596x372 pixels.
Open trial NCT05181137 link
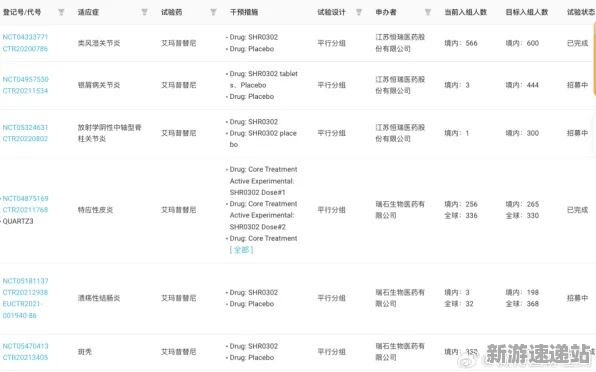pos(25,281)
